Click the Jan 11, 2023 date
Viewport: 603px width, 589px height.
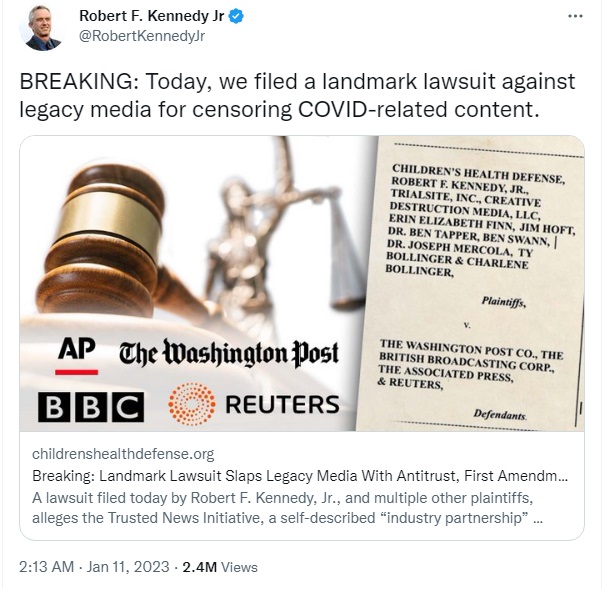coord(128,567)
